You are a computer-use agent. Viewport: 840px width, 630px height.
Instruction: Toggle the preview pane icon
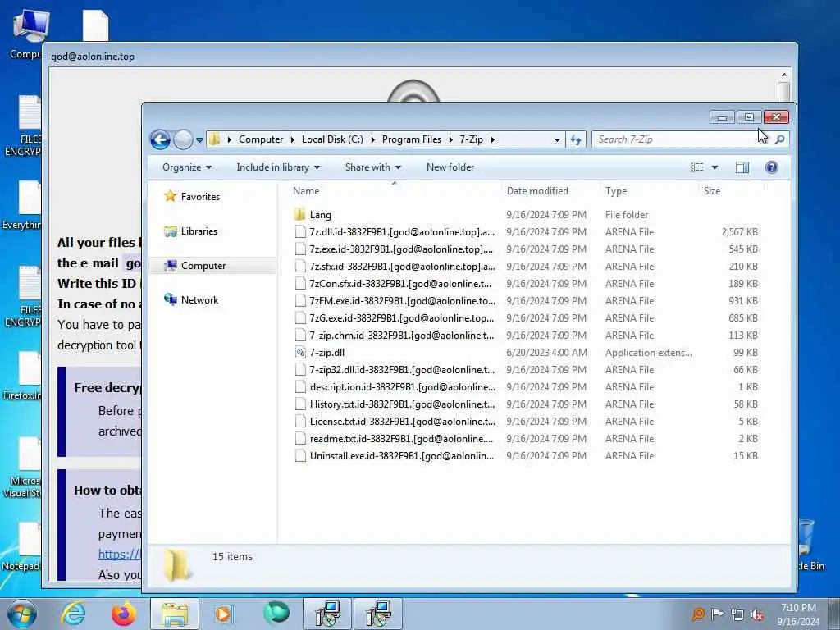click(x=742, y=167)
